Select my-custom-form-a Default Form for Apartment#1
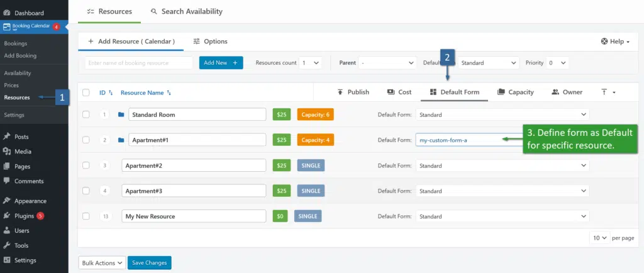Image resolution: width=644 pixels, height=273 pixels. 469,140
